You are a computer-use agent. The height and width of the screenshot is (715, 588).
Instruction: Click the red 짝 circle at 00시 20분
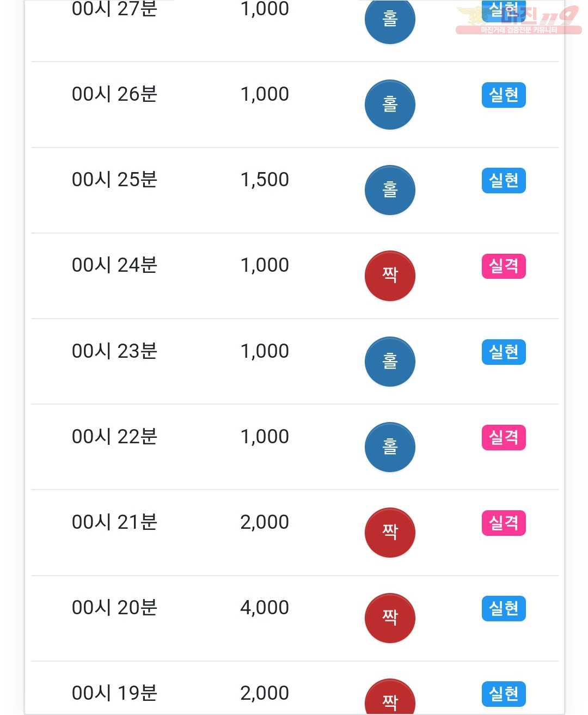pyautogui.click(x=390, y=618)
